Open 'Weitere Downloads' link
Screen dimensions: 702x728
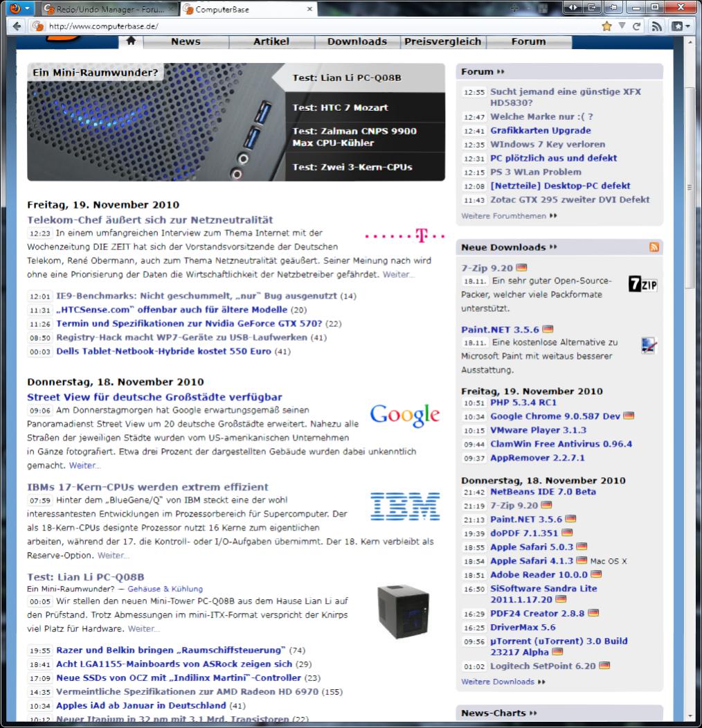click(503, 682)
